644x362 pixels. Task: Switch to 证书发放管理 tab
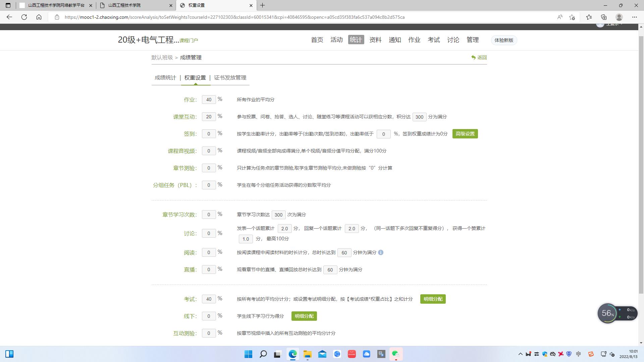point(230,78)
